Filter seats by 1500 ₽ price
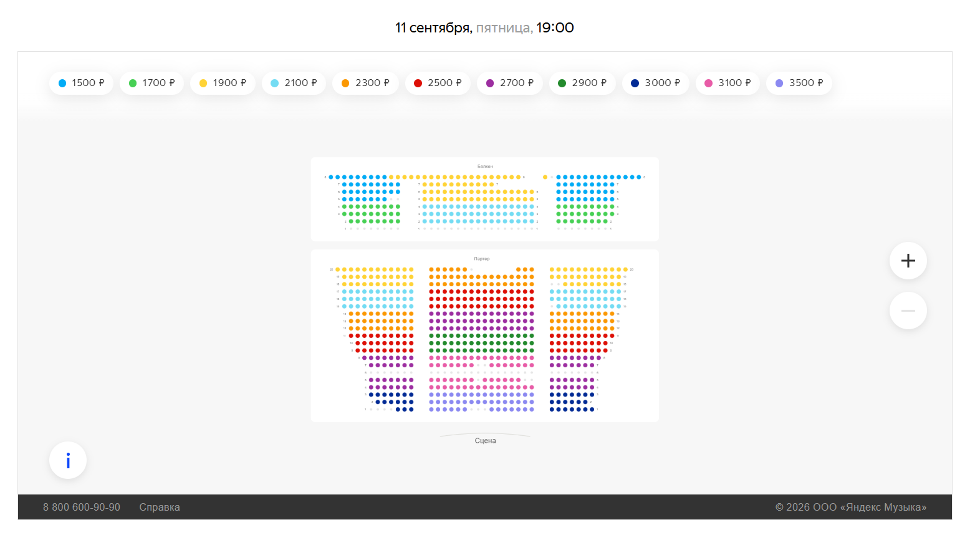Viewport: 980px width, 535px height. click(x=81, y=83)
